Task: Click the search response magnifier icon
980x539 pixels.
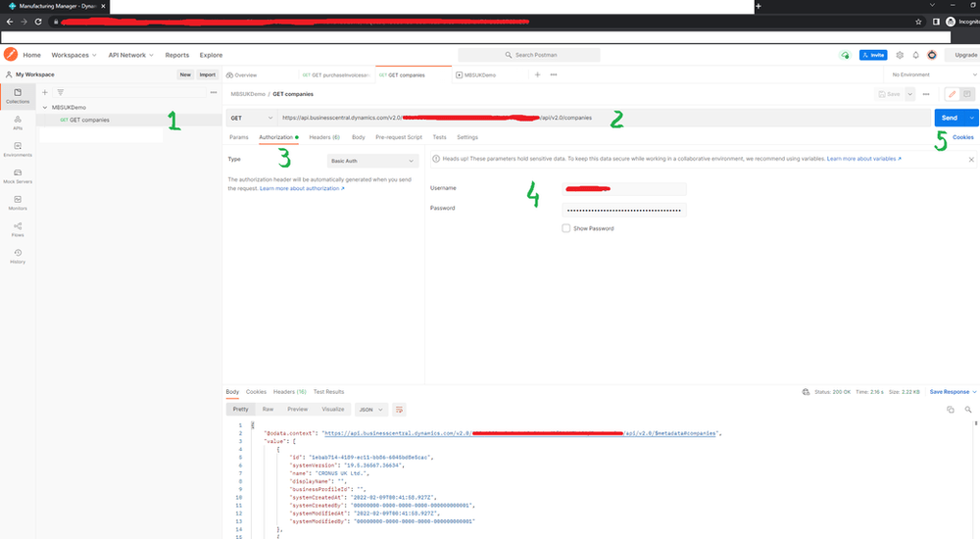Action: point(968,410)
